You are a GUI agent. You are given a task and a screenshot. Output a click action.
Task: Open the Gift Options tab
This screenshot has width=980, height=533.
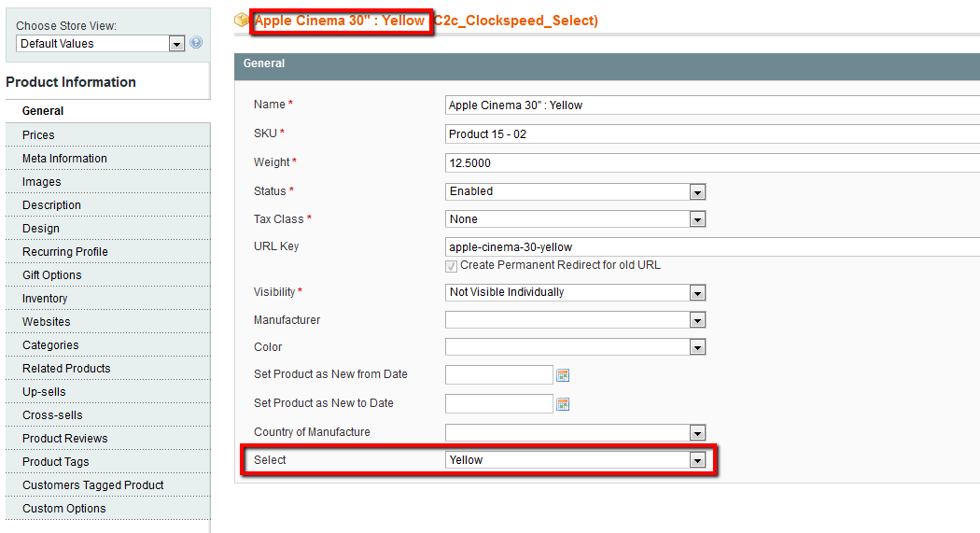point(108,275)
